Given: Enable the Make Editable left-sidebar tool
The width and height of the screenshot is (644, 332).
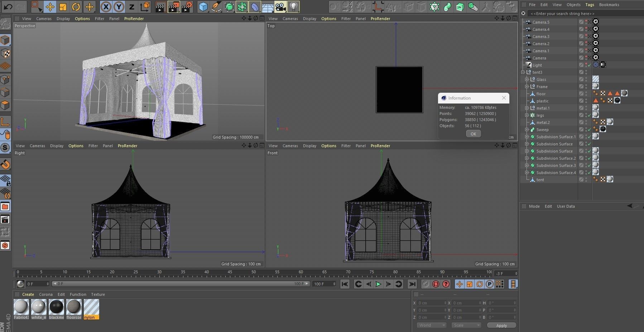Looking at the screenshot, I should (5, 24).
